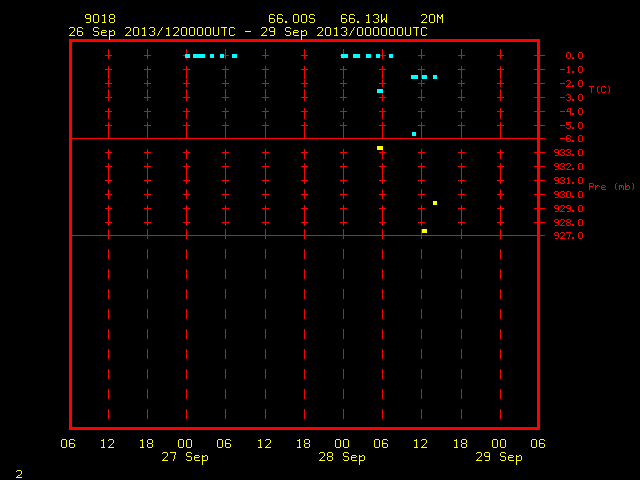Screen dimensions: 640x480
Task: Click the cyan temperature point near -2.5
Action: [x=380, y=91]
